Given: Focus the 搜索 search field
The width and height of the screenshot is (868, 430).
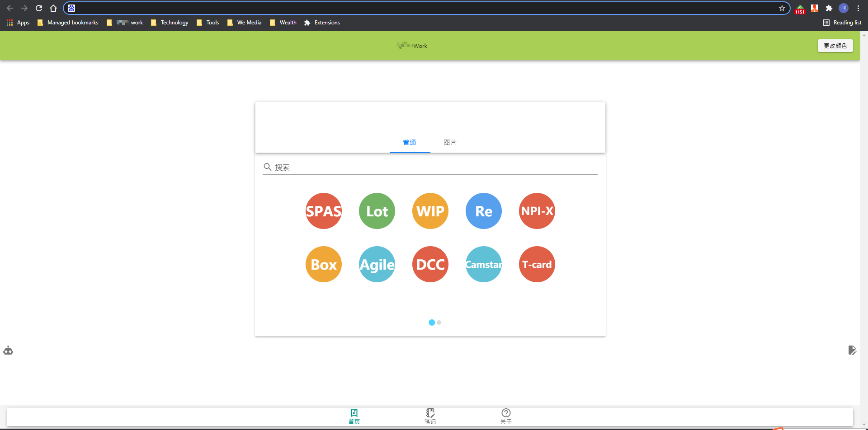Looking at the screenshot, I should (x=430, y=167).
